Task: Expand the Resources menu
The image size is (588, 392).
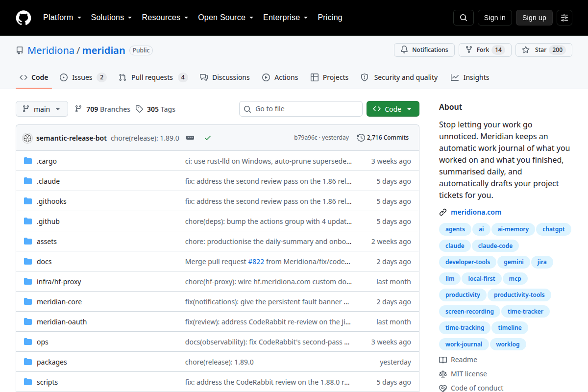Action: (165, 18)
